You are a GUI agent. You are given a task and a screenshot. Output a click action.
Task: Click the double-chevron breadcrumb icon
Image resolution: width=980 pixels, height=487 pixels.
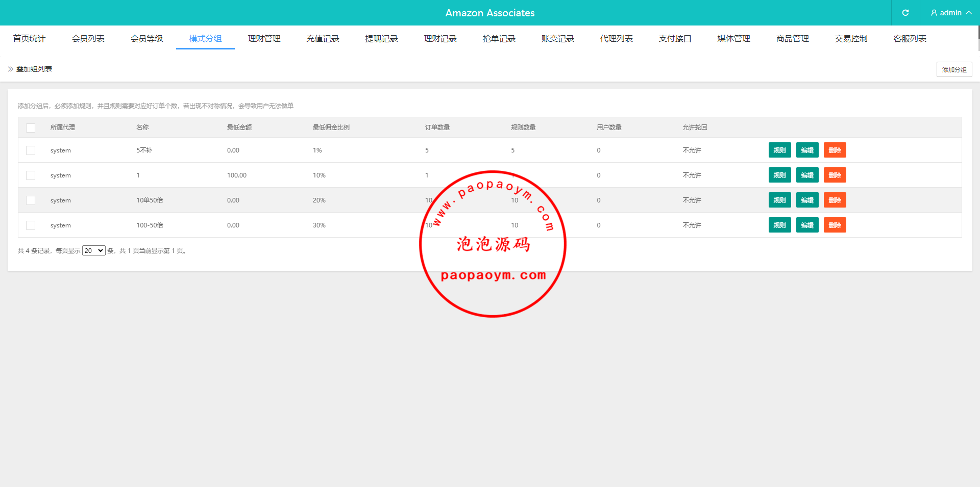11,69
